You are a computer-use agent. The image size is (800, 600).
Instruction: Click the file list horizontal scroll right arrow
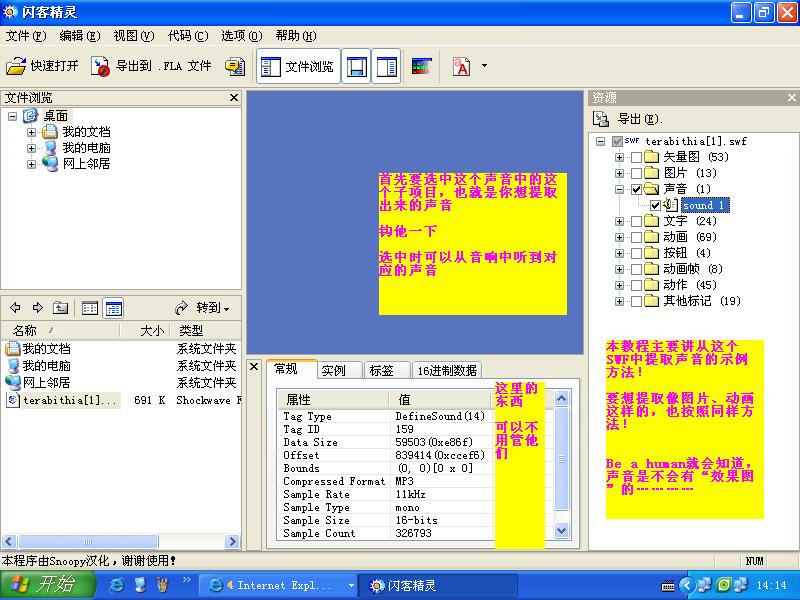click(x=232, y=541)
